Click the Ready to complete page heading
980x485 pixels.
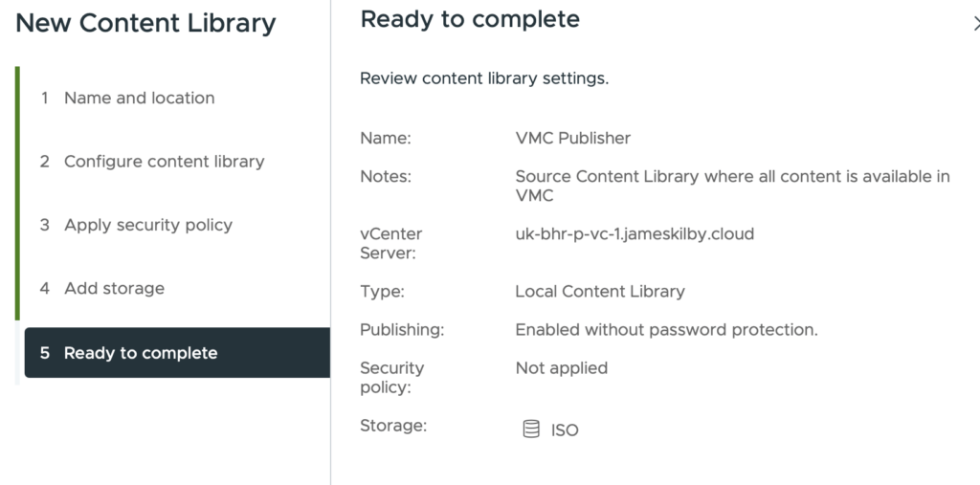(x=470, y=19)
